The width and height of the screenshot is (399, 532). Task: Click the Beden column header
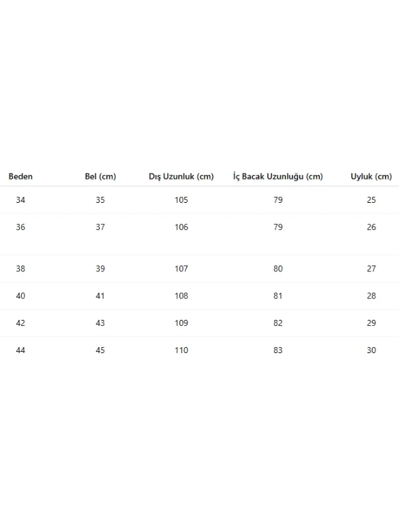21,176
